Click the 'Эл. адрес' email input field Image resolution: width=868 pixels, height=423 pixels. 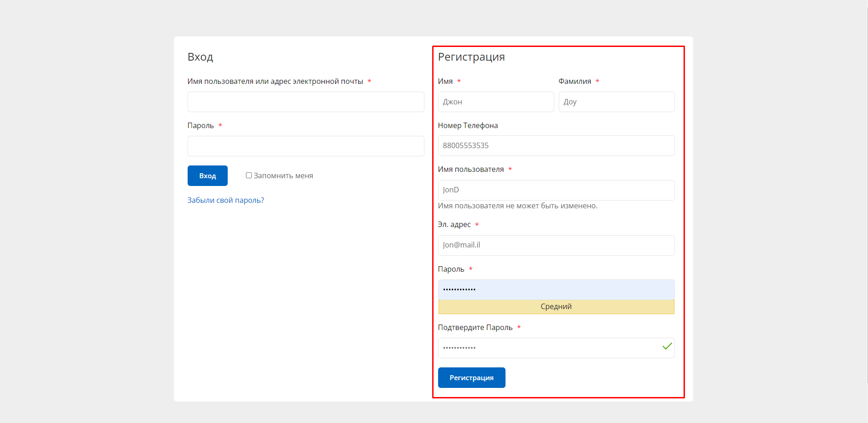click(x=556, y=245)
